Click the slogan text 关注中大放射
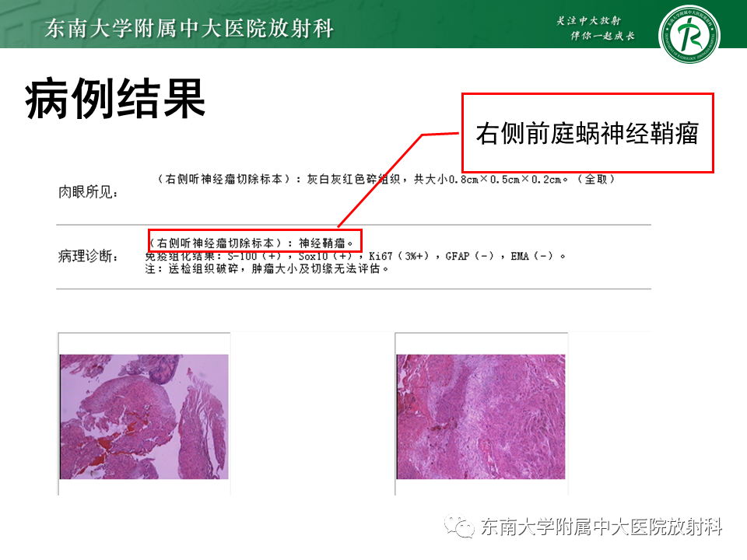 (589, 20)
